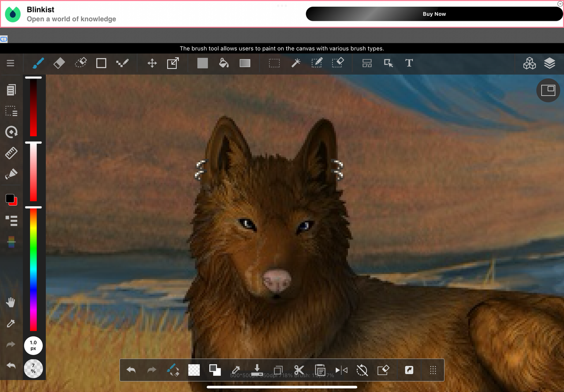The width and height of the screenshot is (564, 392).
Task: Select the transparent checkerboard color
Action: 194,370
